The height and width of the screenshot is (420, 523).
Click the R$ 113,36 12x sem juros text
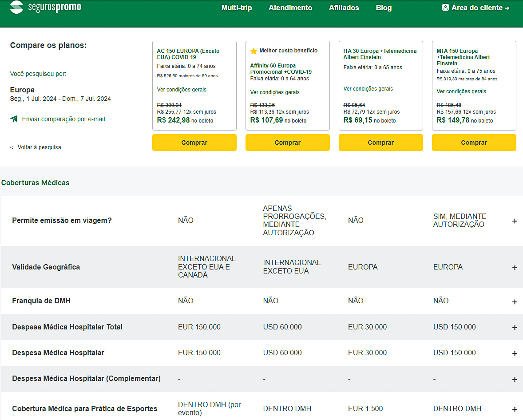[280, 112]
